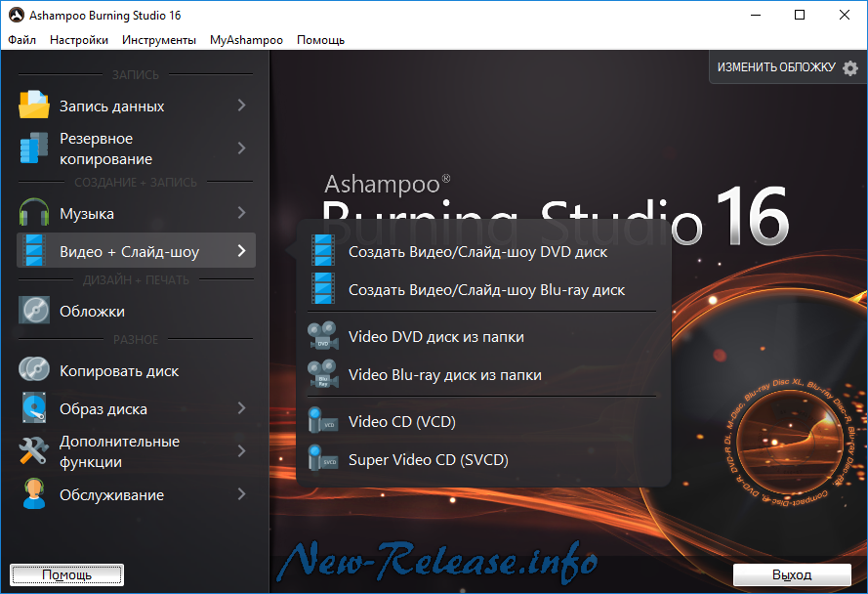Viewport: 868px width, 594px height.
Task: Click the filmstrip icon beside Видео + Слайд-шоу
Action: [x=34, y=250]
